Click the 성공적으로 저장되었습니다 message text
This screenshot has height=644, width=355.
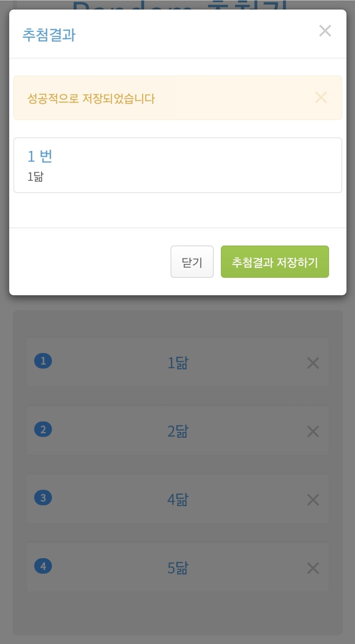91,99
